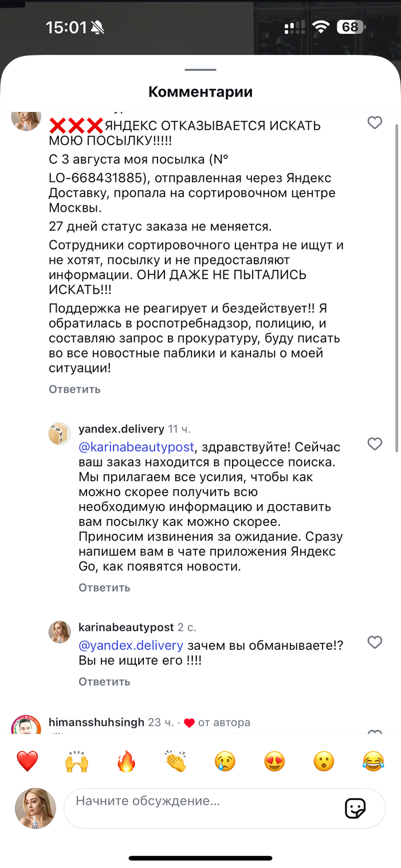Pick the crying face emoji
This screenshot has height=868, width=401.
click(x=225, y=762)
